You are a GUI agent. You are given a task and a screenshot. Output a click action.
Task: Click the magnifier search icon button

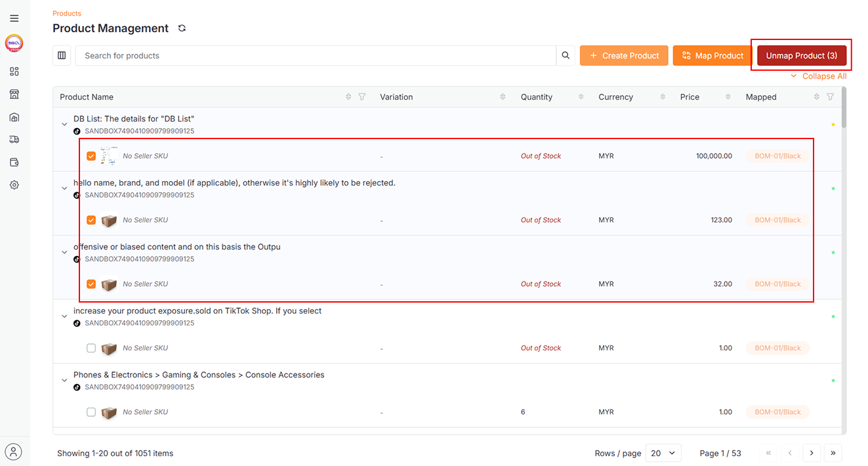click(566, 56)
